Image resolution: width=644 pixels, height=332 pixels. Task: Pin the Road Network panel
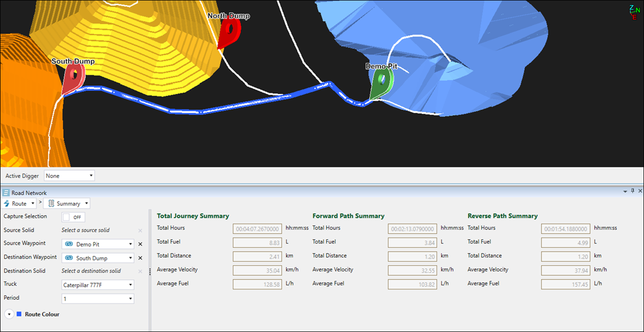pyautogui.click(x=632, y=191)
